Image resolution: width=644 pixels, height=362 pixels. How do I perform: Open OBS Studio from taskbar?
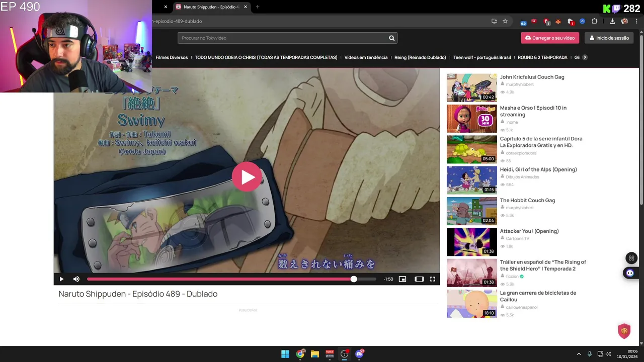(344, 354)
